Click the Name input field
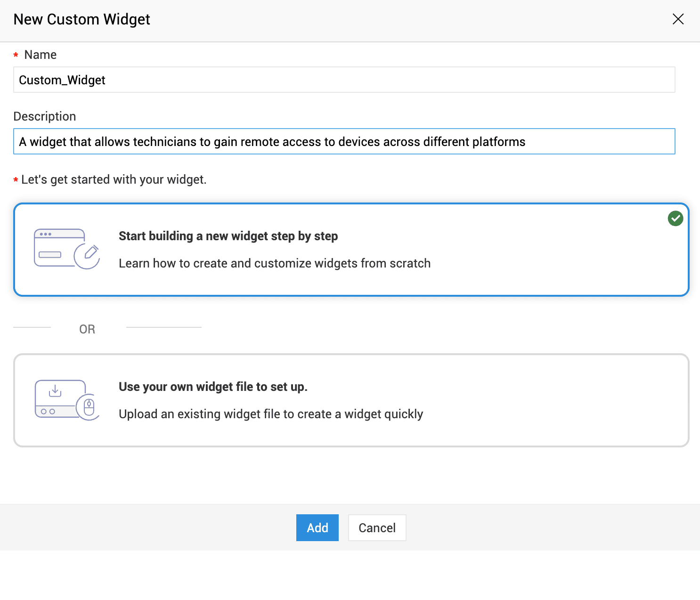The width and height of the screenshot is (700, 600). pyautogui.click(x=344, y=80)
